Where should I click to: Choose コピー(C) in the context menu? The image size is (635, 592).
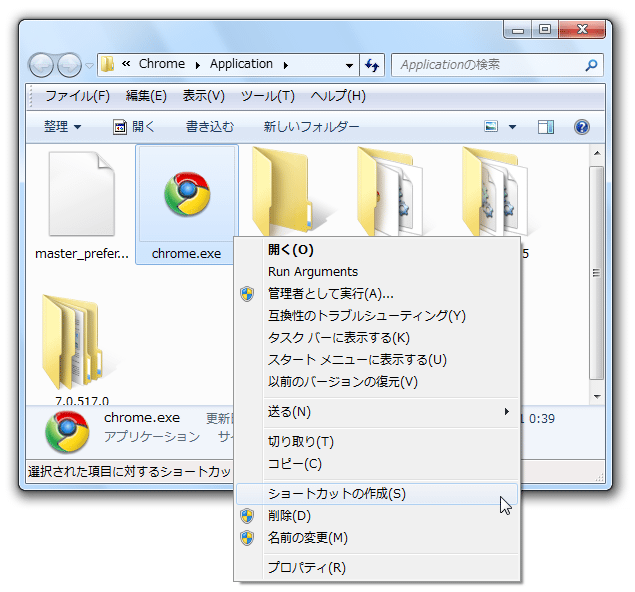(x=377, y=464)
